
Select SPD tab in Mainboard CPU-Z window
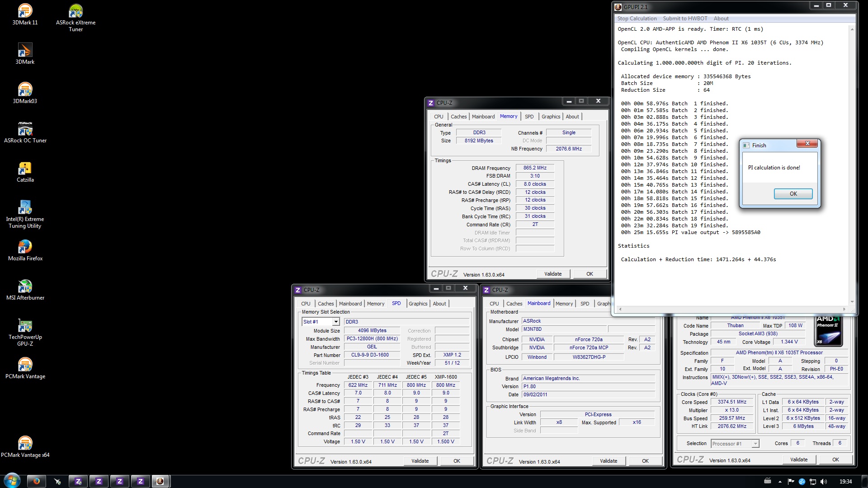tap(585, 304)
